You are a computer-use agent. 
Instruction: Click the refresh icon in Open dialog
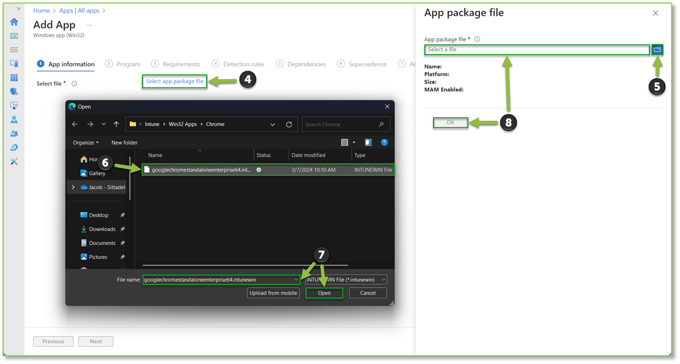tap(289, 125)
